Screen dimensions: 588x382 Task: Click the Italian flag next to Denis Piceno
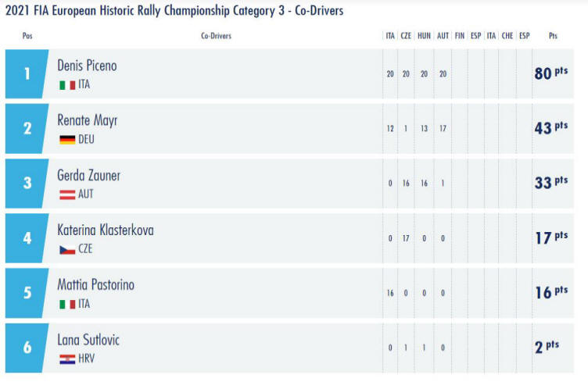coord(67,85)
